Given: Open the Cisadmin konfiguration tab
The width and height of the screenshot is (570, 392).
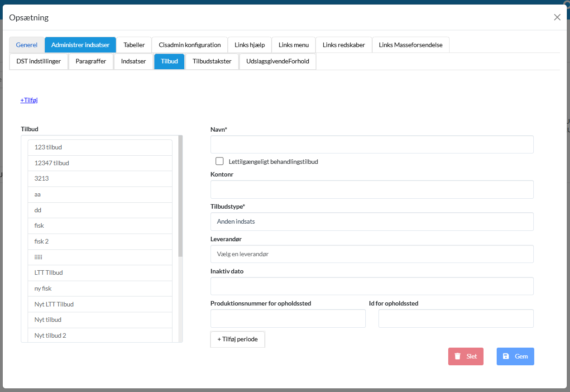Looking at the screenshot, I should pos(190,45).
